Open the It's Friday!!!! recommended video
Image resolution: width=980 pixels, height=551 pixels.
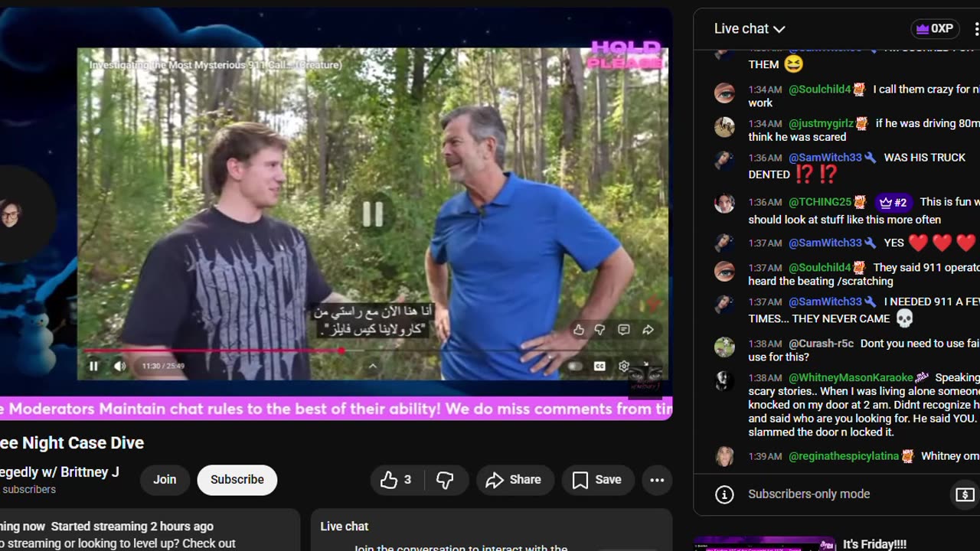tap(874, 544)
